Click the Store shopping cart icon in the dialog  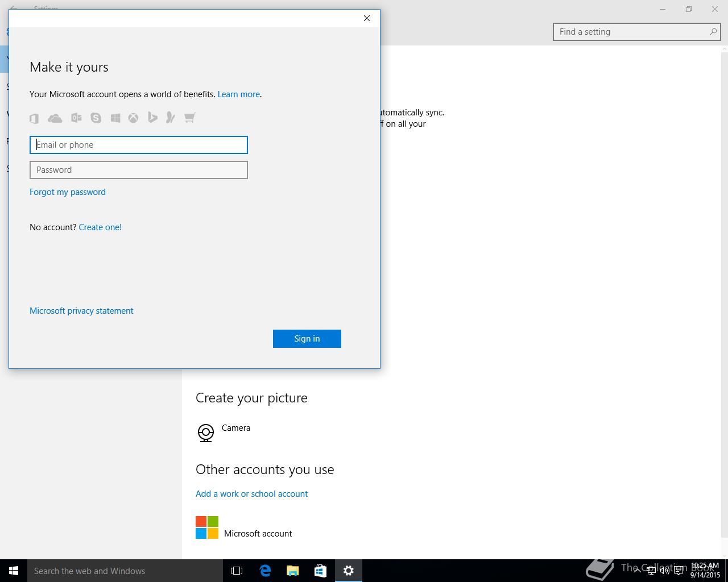(x=189, y=118)
